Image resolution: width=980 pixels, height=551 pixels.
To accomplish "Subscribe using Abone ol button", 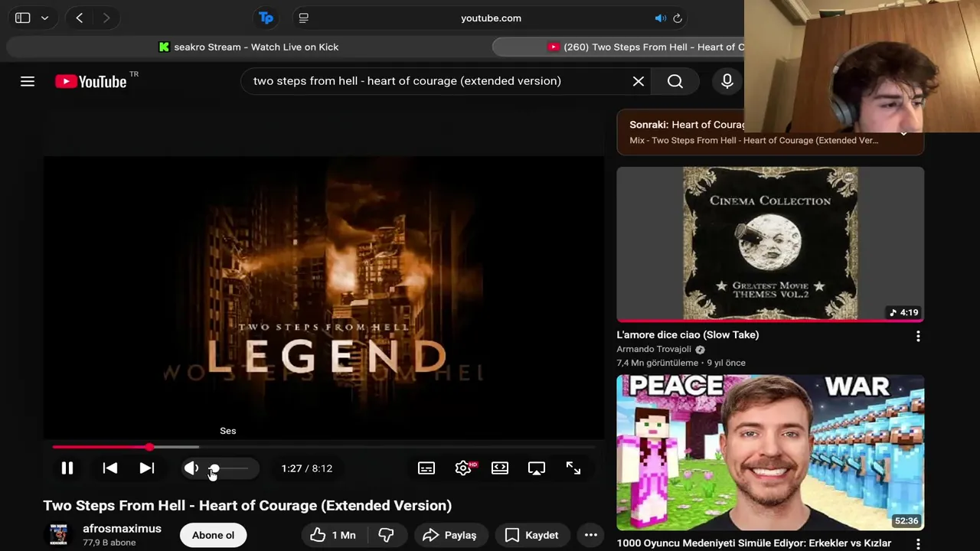I will click(x=213, y=535).
